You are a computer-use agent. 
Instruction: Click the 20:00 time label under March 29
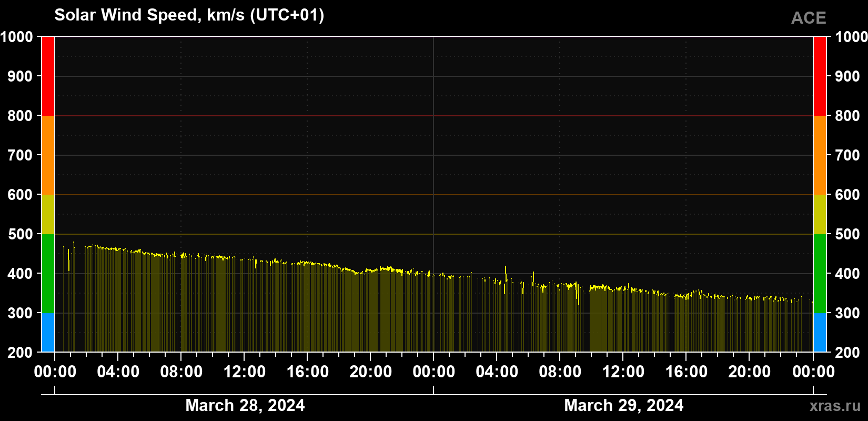click(750, 372)
